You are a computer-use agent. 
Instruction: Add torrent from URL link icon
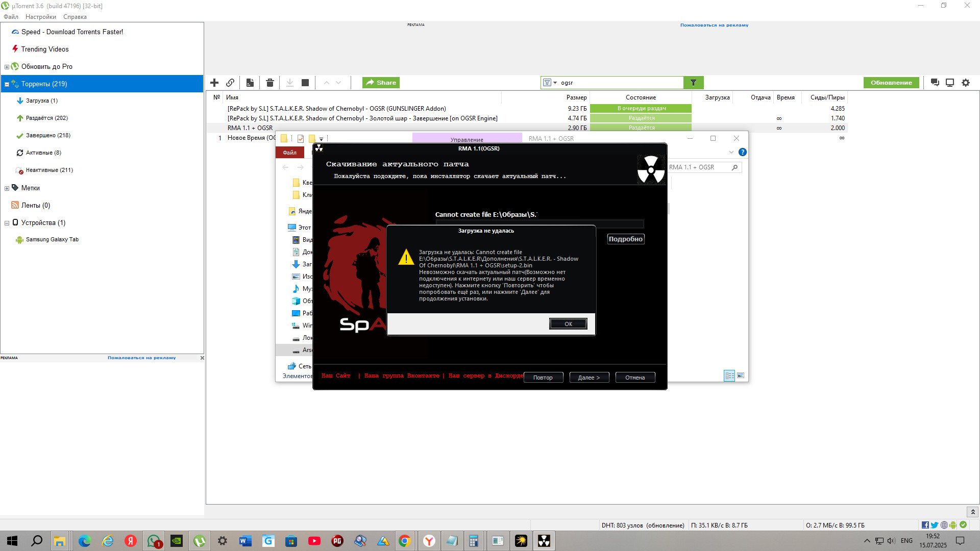click(x=230, y=83)
